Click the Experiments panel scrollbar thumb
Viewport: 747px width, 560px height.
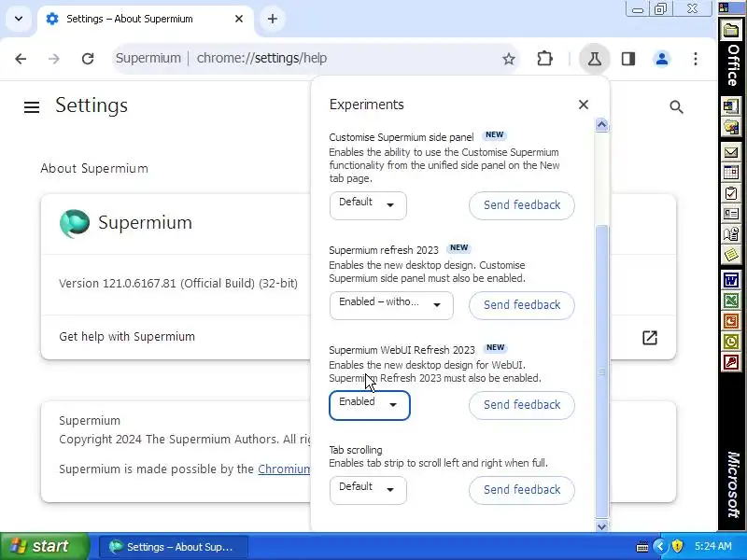pyautogui.click(x=601, y=371)
